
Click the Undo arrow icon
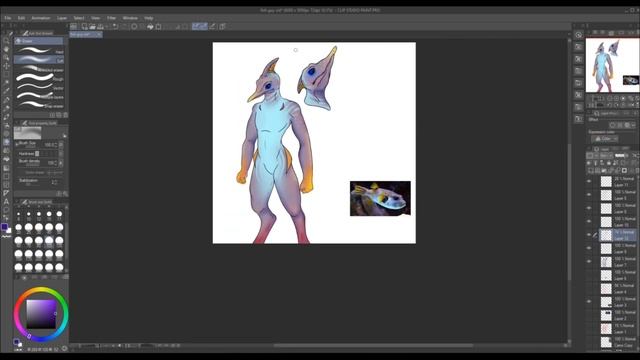click(116, 27)
